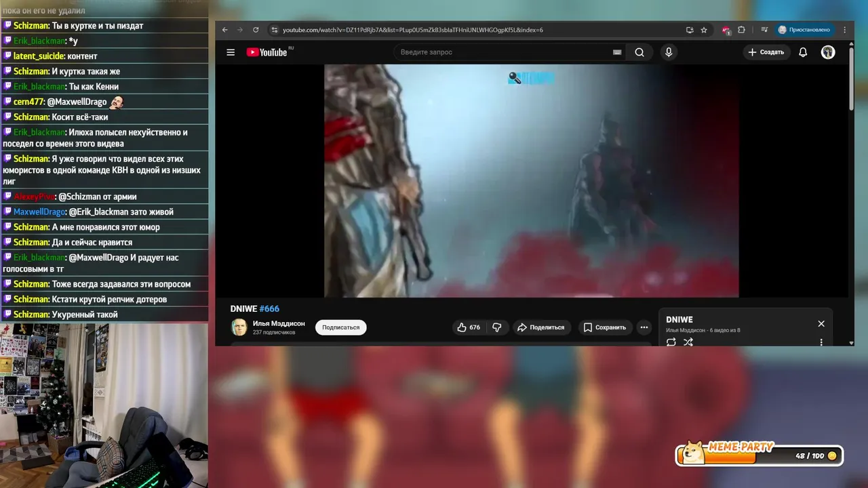Click the video player area
Viewport: 868px width, 488px height.
click(x=531, y=180)
